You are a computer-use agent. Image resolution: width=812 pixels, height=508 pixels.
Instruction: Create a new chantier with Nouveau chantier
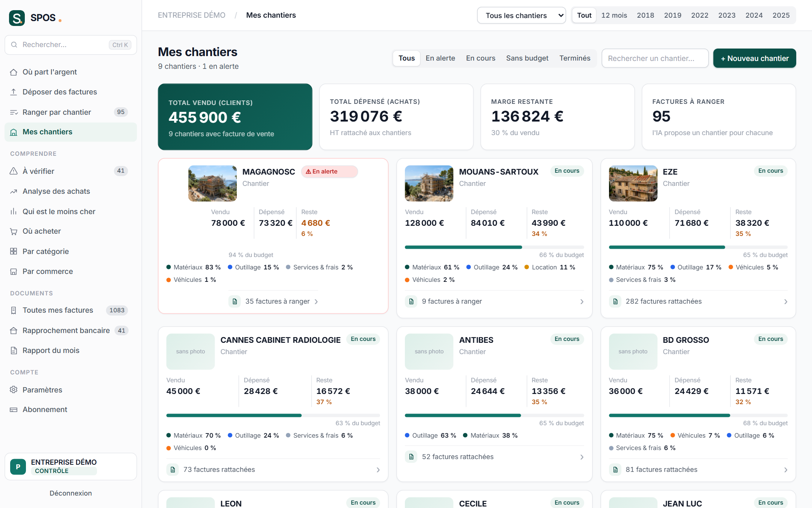coord(754,58)
